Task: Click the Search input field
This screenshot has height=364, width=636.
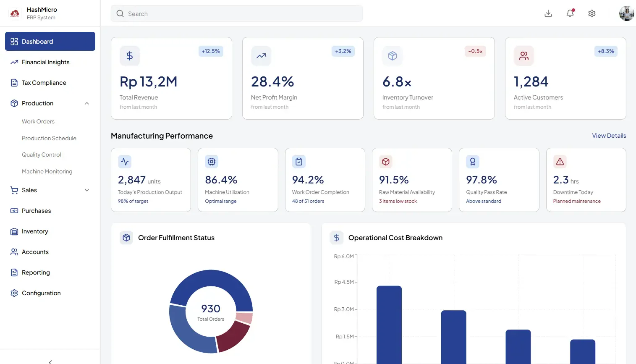Action: point(237,13)
